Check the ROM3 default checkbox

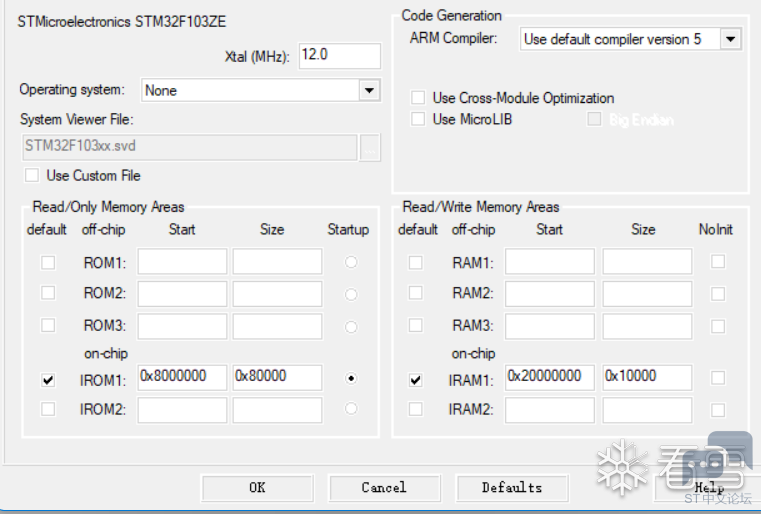coord(48,325)
